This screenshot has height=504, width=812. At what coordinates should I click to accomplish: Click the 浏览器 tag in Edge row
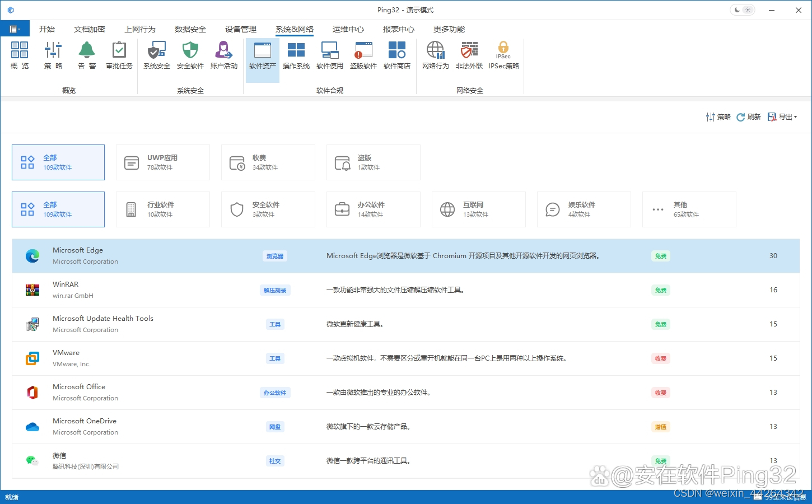pos(275,256)
